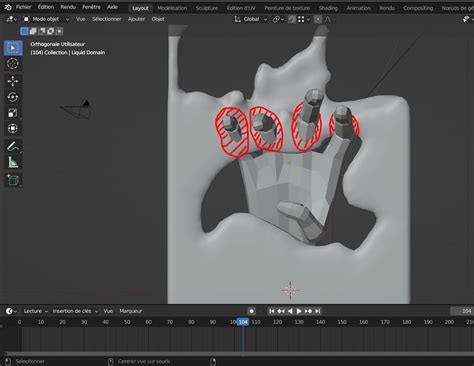Viewport: 474px width, 366px height.
Task: Jump to the first frame
Action: click(x=272, y=311)
